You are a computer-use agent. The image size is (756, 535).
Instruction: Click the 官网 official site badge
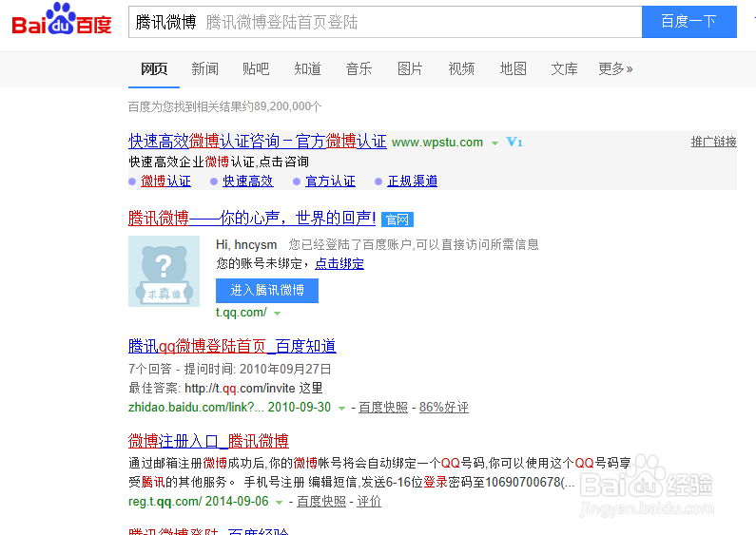[x=397, y=220]
